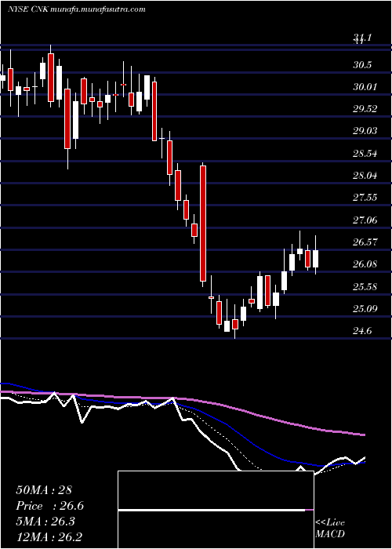Click the 12MA : 26.2 readout
Image resolution: width=392 pixels, height=549 pixels.
point(49,537)
